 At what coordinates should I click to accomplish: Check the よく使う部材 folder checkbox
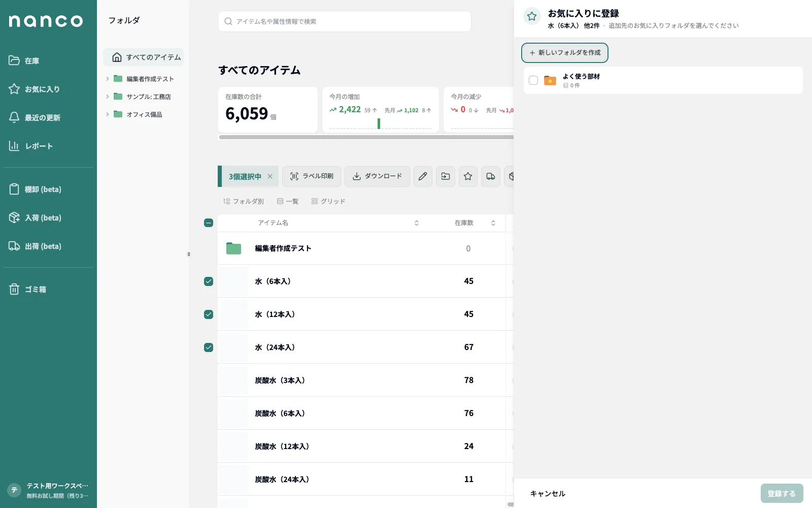533,80
